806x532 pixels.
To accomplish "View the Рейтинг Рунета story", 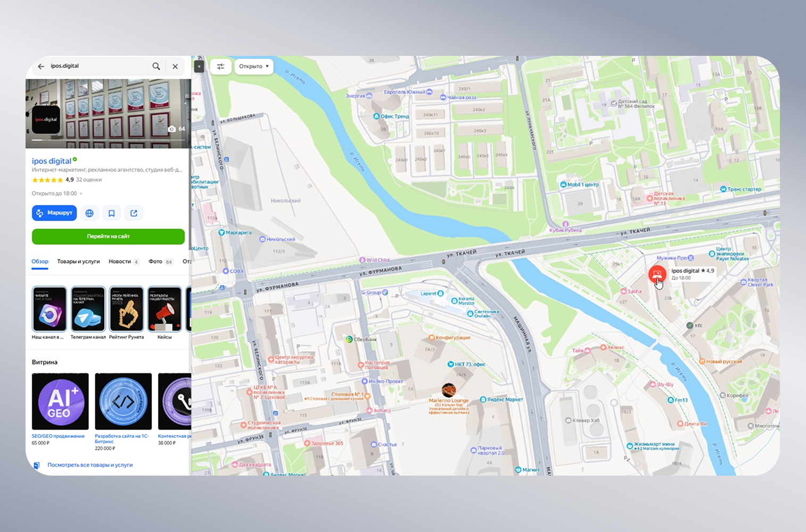I will tap(126, 309).
